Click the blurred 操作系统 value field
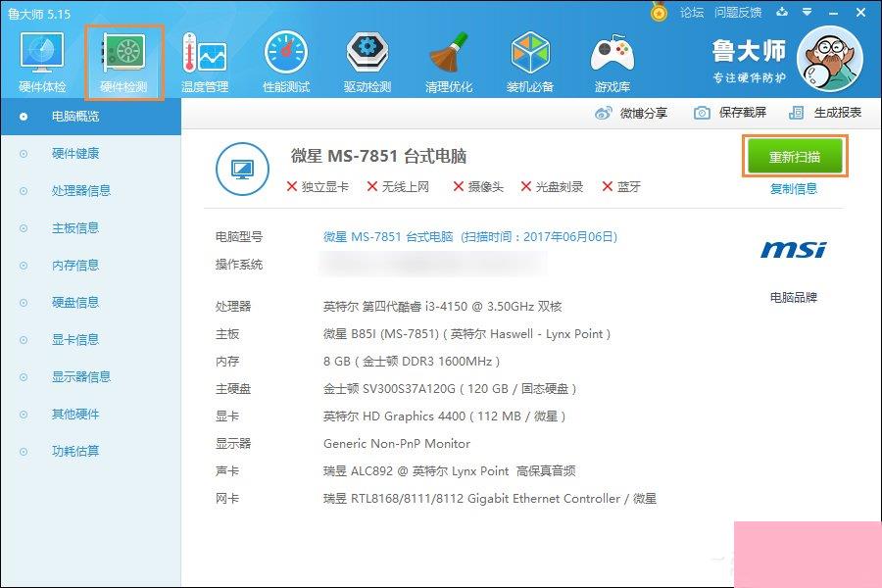Screen dimensions: 882x588 433,264
